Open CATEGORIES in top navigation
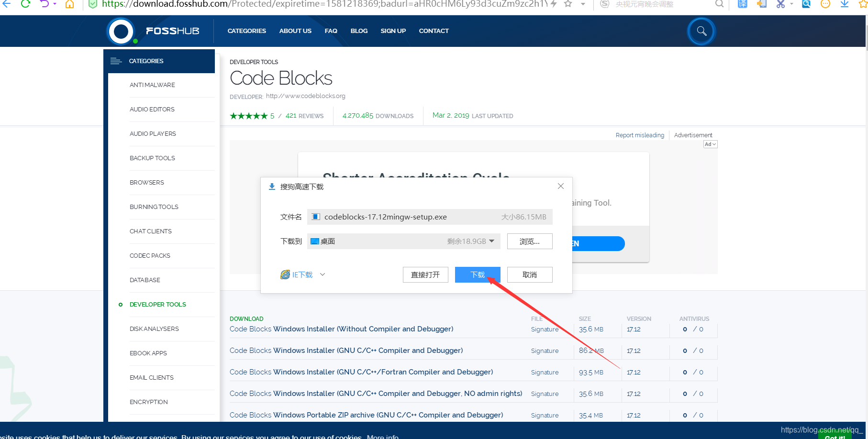This screenshot has height=439, width=868. click(x=247, y=31)
